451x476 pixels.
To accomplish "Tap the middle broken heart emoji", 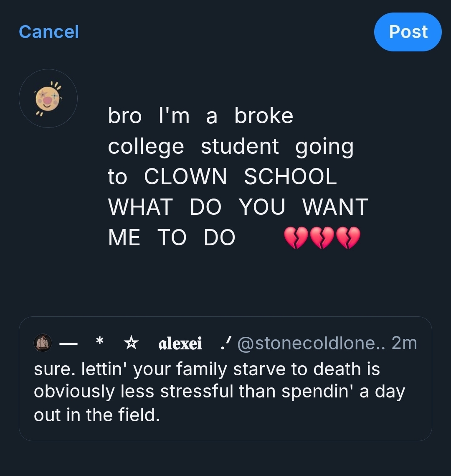I will (x=322, y=238).
